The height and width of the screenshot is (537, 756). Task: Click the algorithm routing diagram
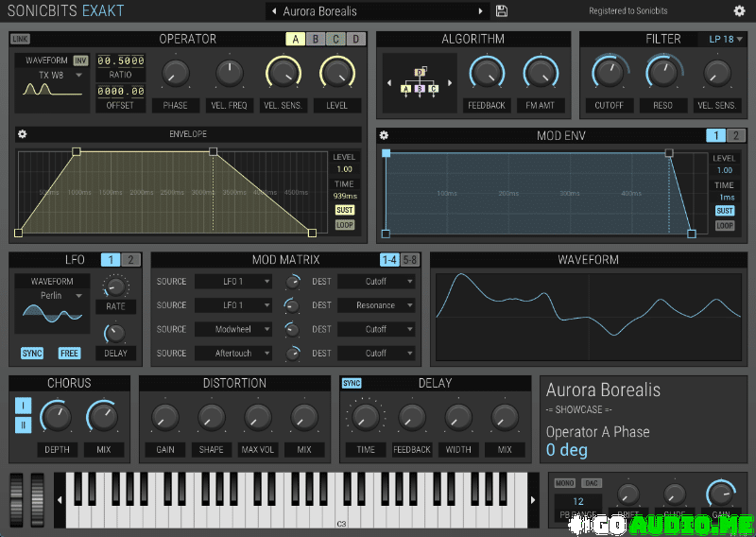420,82
